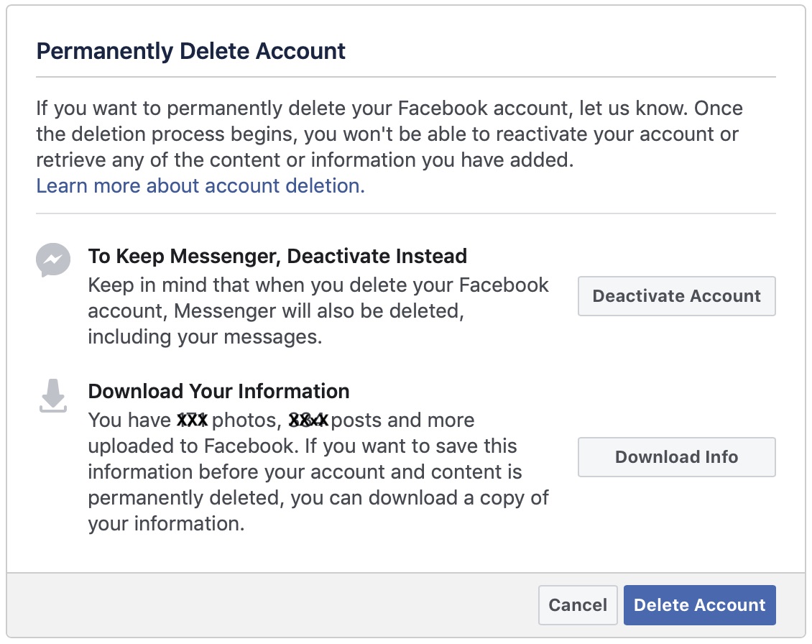
Task: Select the redacted posts count
Action: (309, 419)
